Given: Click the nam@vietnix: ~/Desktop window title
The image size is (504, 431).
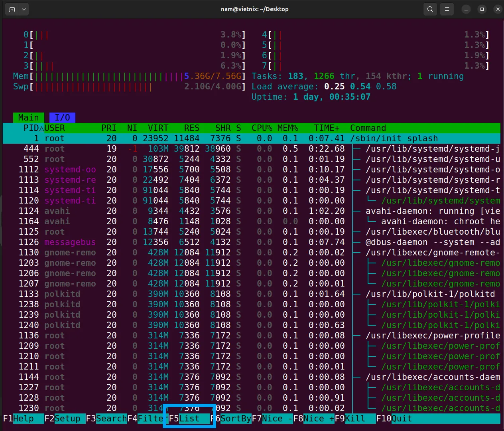Looking at the screenshot, I should click(x=255, y=9).
